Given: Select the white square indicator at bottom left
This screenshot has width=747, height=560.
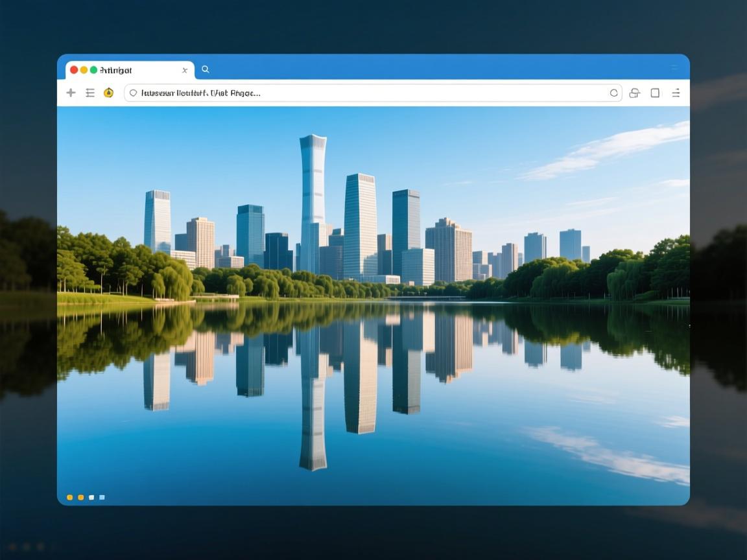Looking at the screenshot, I should (x=91, y=498).
